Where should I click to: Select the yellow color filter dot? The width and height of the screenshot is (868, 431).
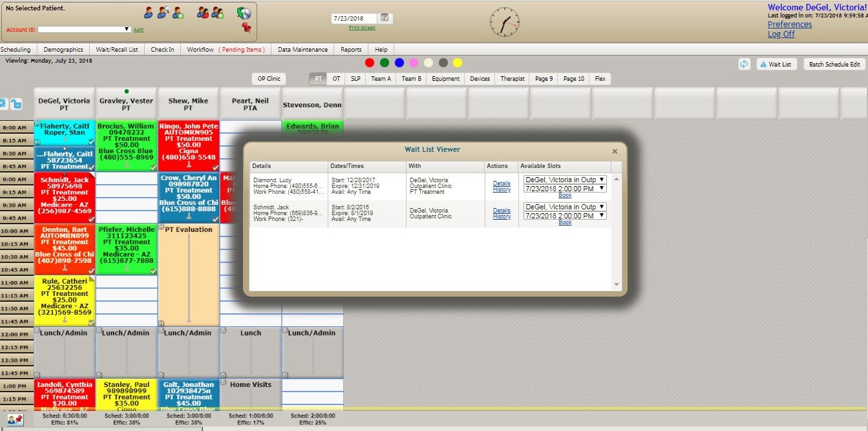[458, 63]
